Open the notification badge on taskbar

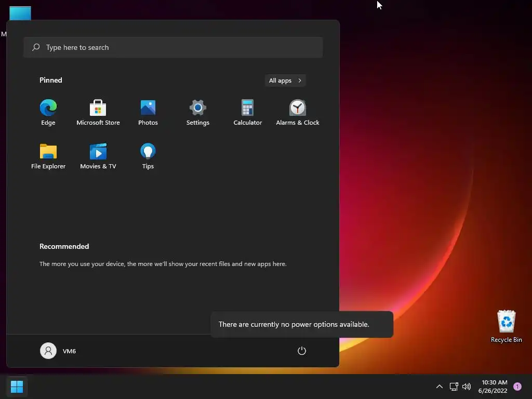pyautogui.click(x=517, y=387)
